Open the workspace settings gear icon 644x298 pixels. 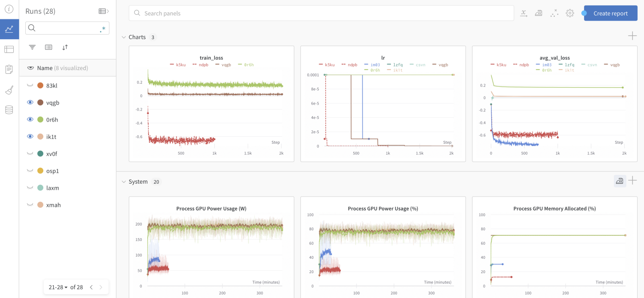[x=570, y=13]
